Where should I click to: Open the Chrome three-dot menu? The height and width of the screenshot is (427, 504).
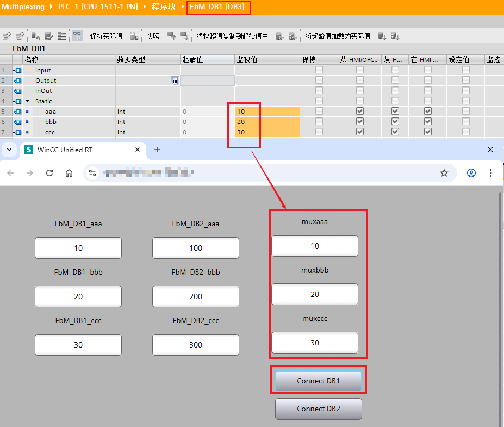[x=491, y=173]
